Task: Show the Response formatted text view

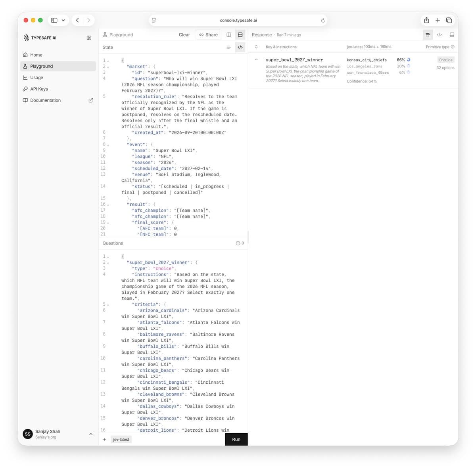Action: (428, 35)
